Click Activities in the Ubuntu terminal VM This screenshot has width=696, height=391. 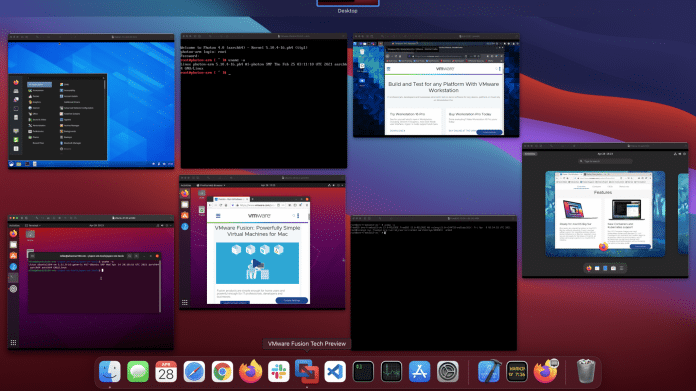[15, 225]
